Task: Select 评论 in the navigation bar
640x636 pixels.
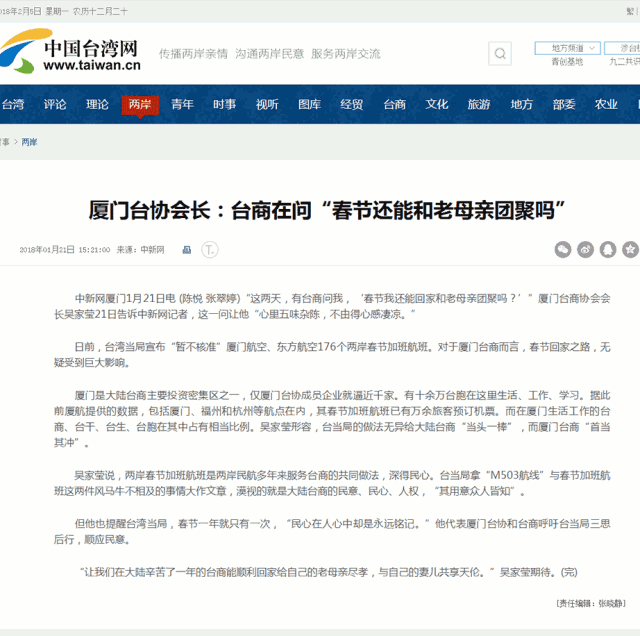Action: pos(55,104)
